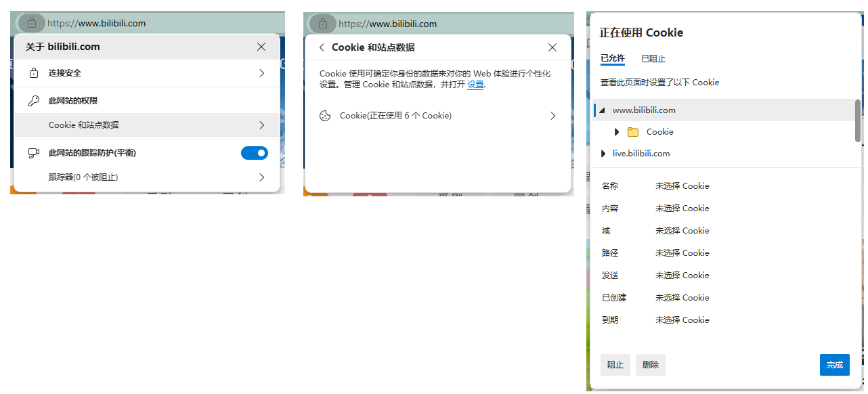
Task: Click the yellow Cookie folder icon
Action: [x=633, y=132]
